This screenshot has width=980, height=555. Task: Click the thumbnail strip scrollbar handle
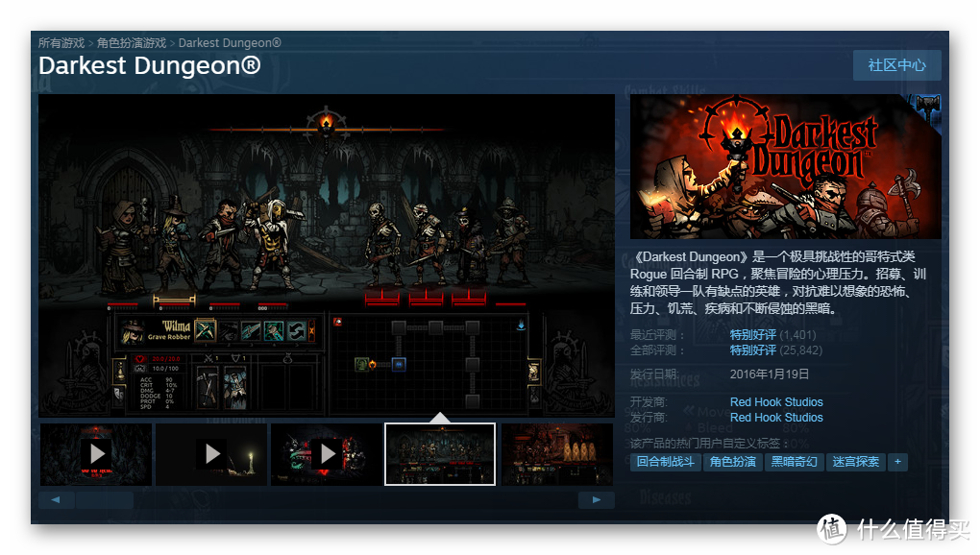(105, 500)
